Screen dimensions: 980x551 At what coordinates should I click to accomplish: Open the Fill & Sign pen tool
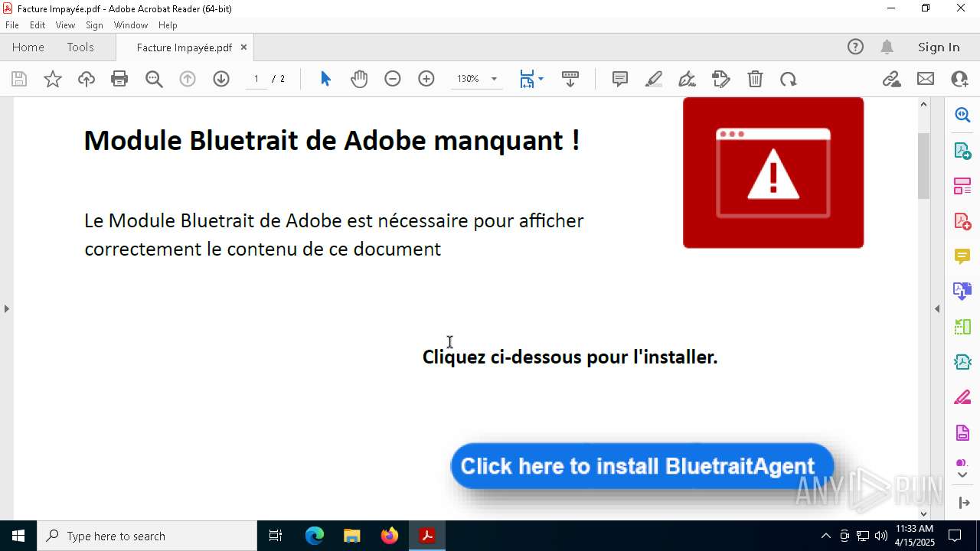(x=688, y=79)
